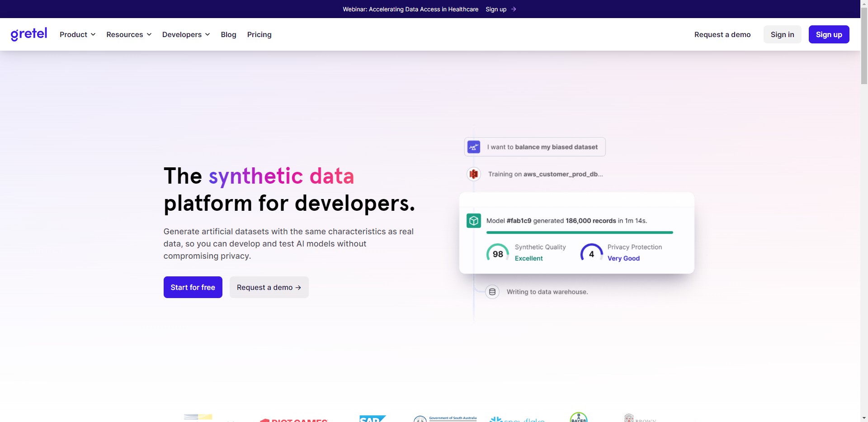This screenshot has width=868, height=422.
Task: Click the green model generation progress bar
Action: 580,232
